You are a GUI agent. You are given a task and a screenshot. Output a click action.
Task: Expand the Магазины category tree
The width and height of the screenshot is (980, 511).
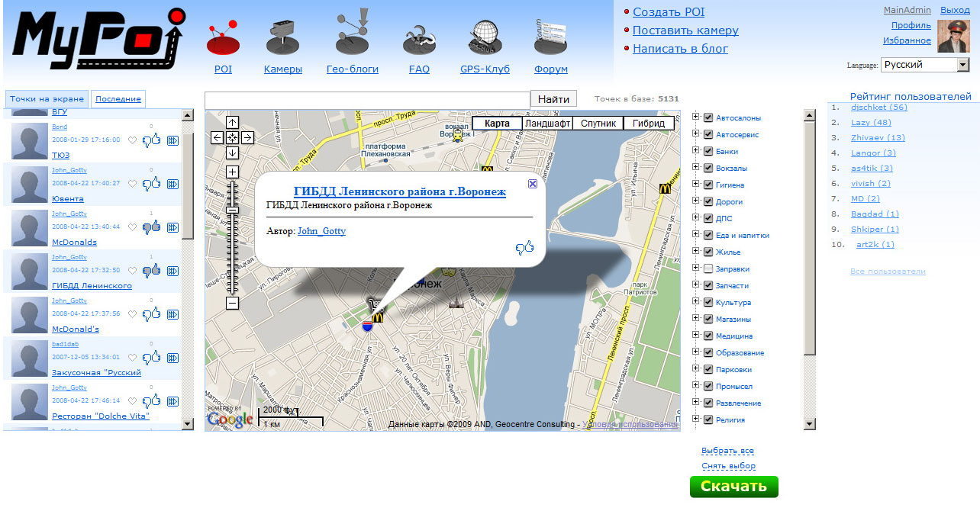[695, 319]
